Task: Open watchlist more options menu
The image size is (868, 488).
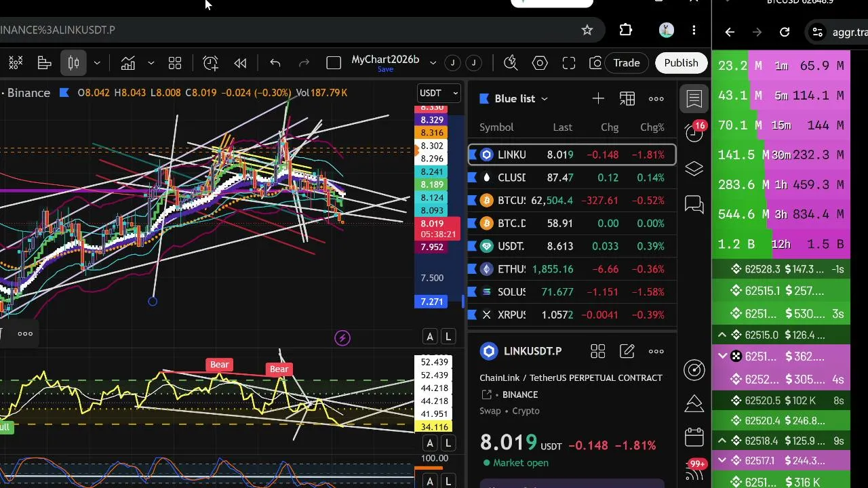Action: 656,99
